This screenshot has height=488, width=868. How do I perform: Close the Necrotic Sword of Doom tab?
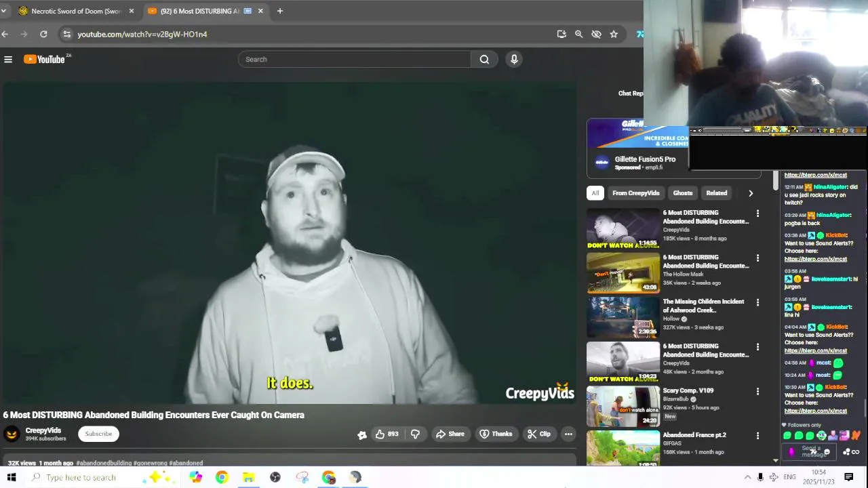(132, 11)
